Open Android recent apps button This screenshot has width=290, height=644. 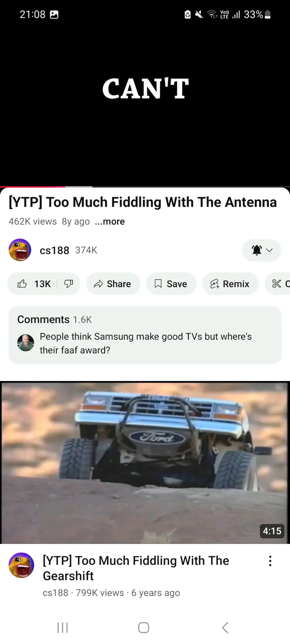click(63, 628)
